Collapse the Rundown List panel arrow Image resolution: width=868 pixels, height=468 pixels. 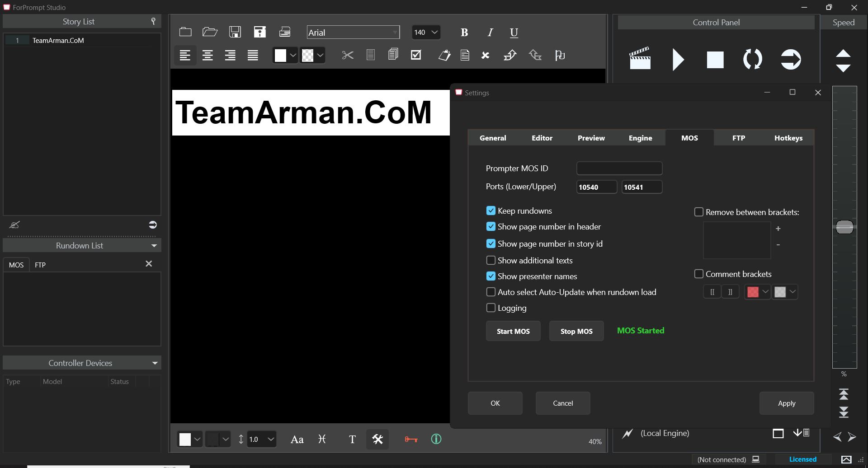154,246
